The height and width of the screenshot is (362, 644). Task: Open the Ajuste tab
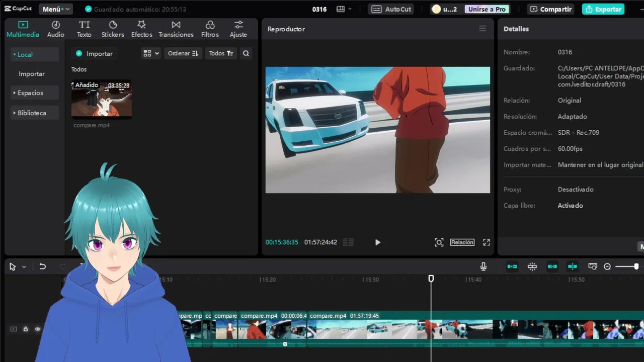coord(238,29)
